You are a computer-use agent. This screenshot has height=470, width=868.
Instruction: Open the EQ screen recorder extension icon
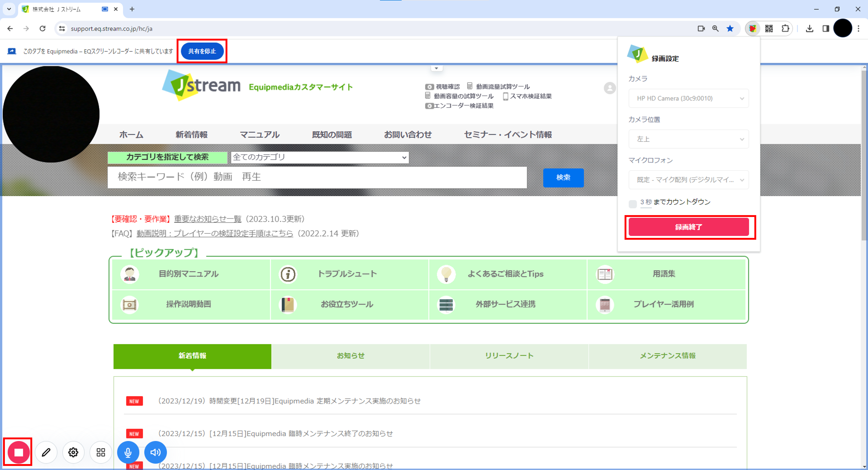[752, 29]
